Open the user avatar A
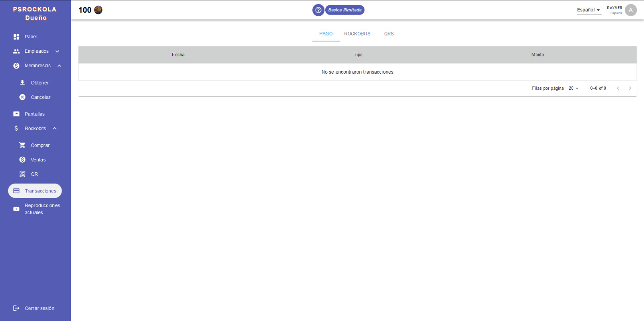This screenshot has width=644, height=321. click(631, 10)
